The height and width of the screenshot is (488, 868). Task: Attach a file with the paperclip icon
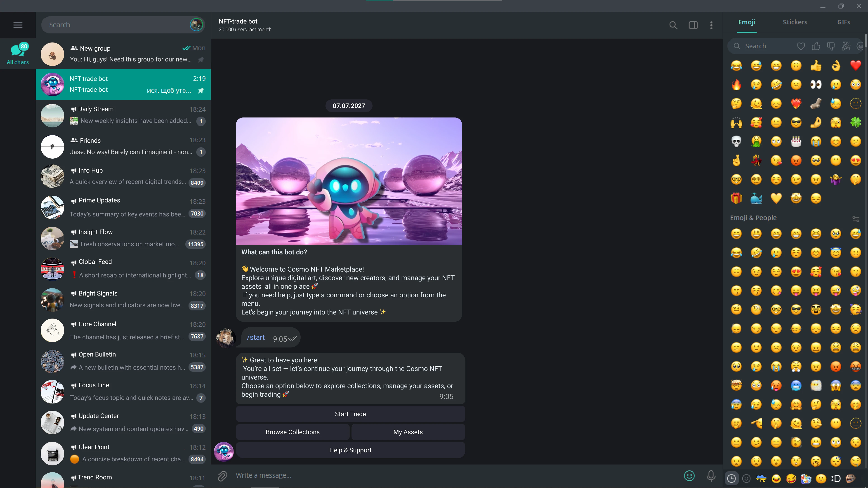pyautogui.click(x=222, y=476)
